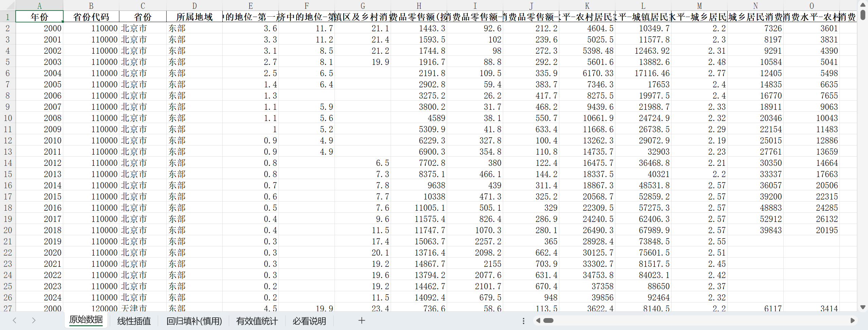Open the three-dot sheet options menu
Viewport: 868px width, 330px height.
[x=523, y=321]
